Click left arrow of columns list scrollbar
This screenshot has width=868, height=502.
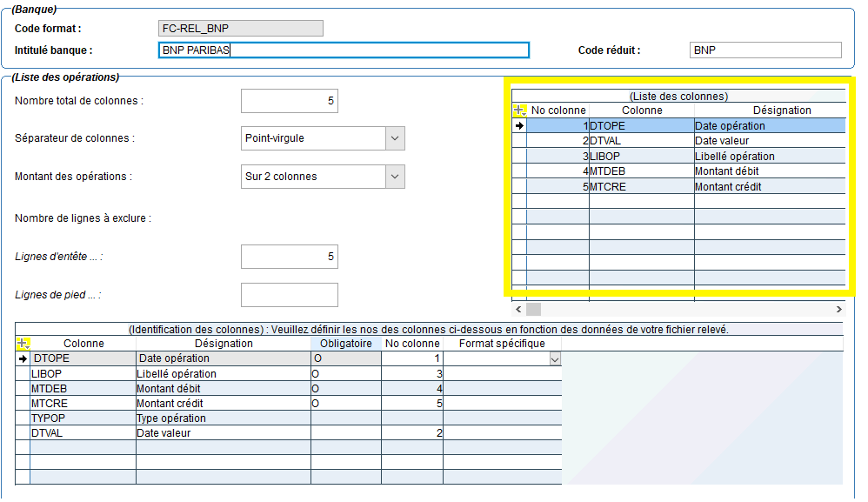click(x=518, y=310)
